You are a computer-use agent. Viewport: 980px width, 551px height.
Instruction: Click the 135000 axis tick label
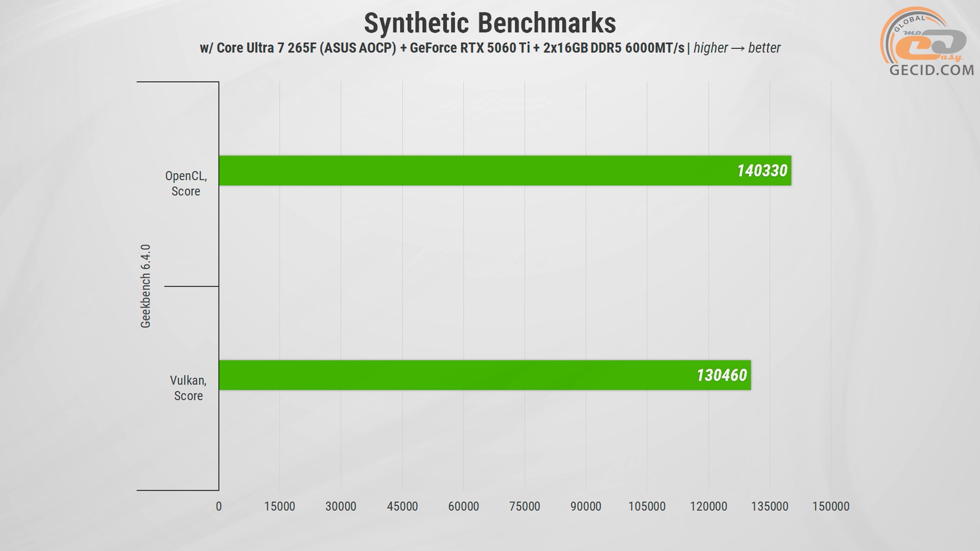[x=770, y=507]
